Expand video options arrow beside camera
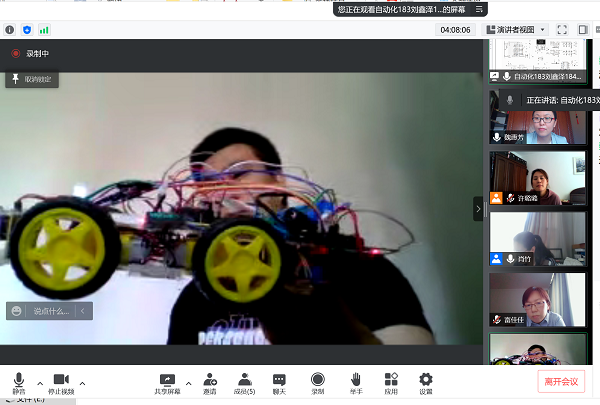The width and height of the screenshot is (600, 405). pyautogui.click(x=82, y=383)
